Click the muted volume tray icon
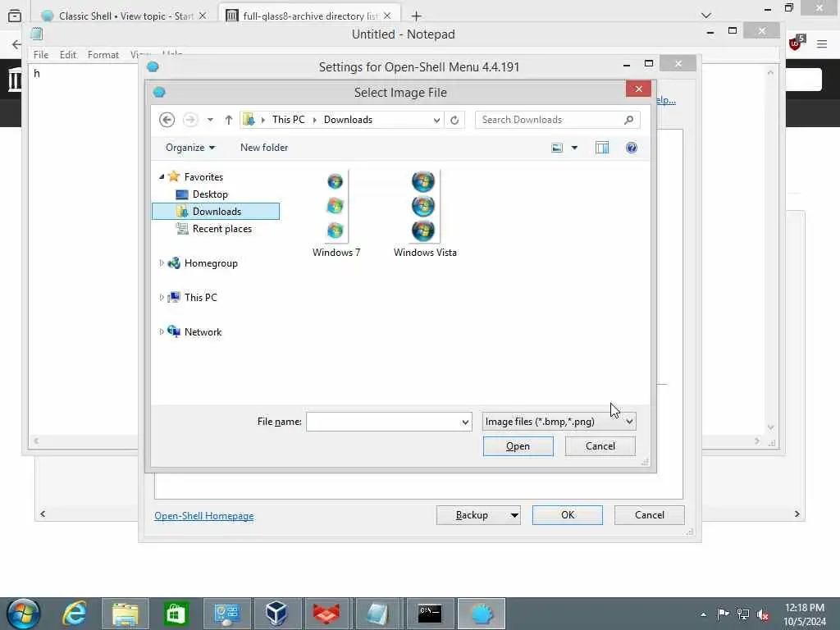This screenshot has height=630, width=840. tap(763, 614)
